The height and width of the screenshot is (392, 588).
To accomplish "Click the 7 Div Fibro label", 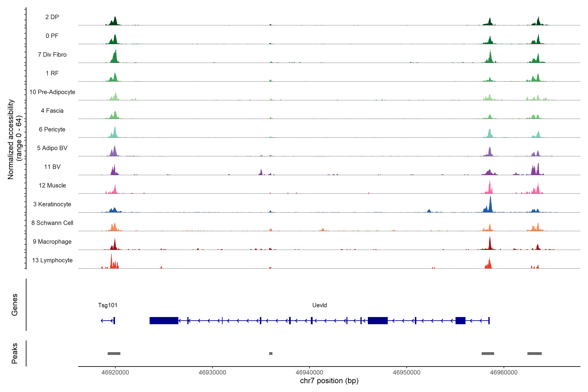I will pyautogui.click(x=52, y=55).
